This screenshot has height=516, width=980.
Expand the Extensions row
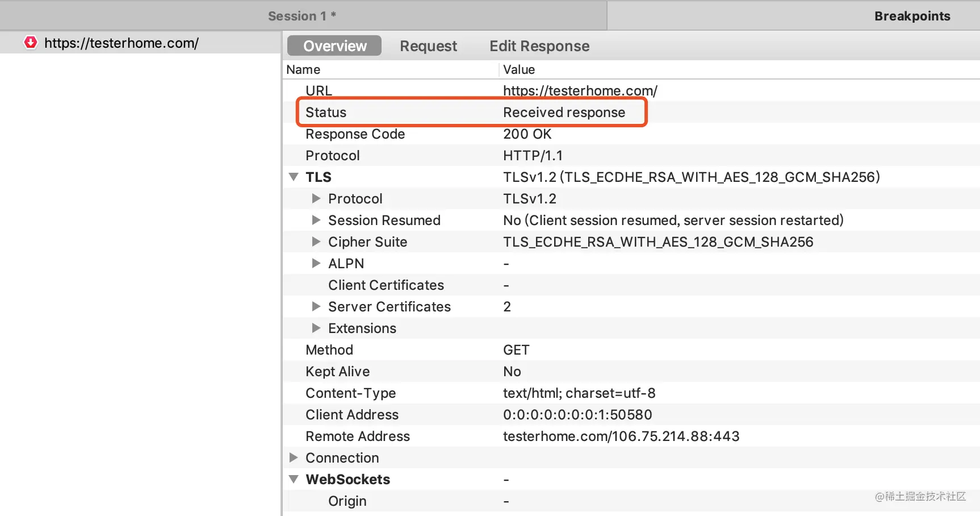(316, 328)
